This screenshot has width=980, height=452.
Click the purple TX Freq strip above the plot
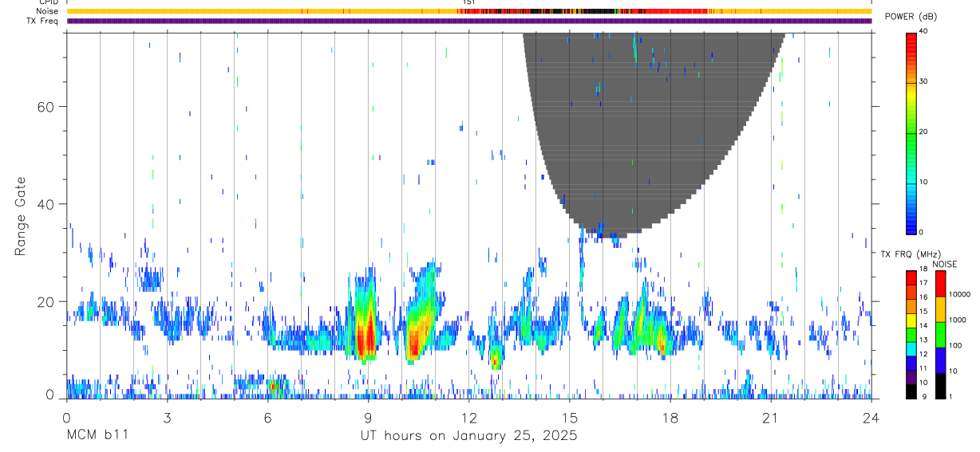point(468,21)
